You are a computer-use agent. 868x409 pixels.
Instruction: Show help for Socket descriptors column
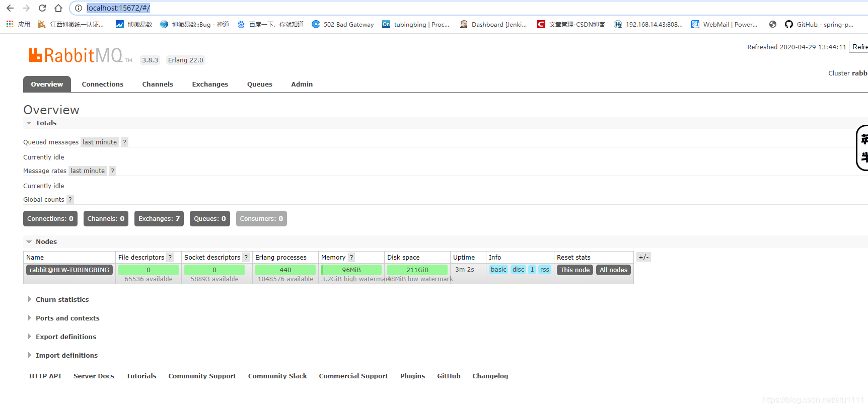(246, 258)
